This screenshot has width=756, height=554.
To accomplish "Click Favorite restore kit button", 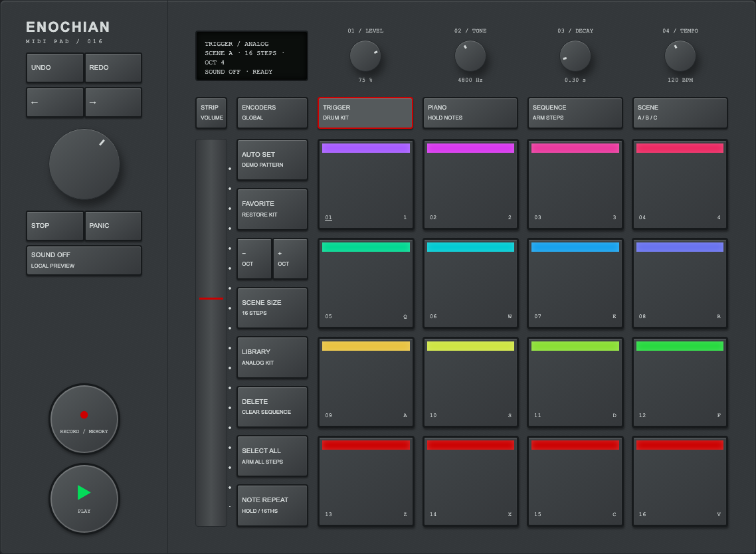I will (x=272, y=209).
